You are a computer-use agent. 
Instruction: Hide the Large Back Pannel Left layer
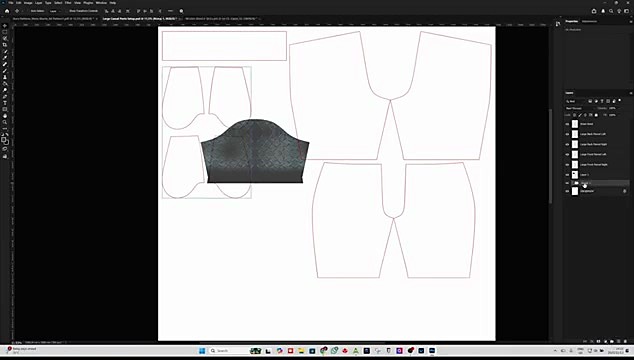click(567, 134)
